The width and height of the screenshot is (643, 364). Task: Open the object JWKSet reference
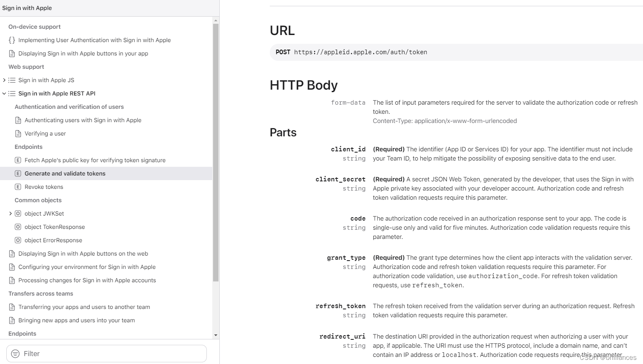pos(44,213)
